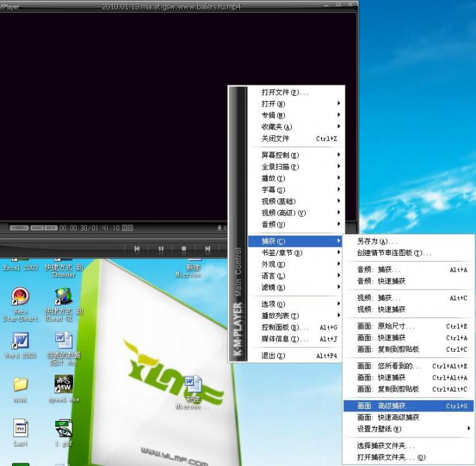476x466 pixels.
Task: Choose 画面: 快速捕获 Ctrl+A
Action: [x=409, y=338]
